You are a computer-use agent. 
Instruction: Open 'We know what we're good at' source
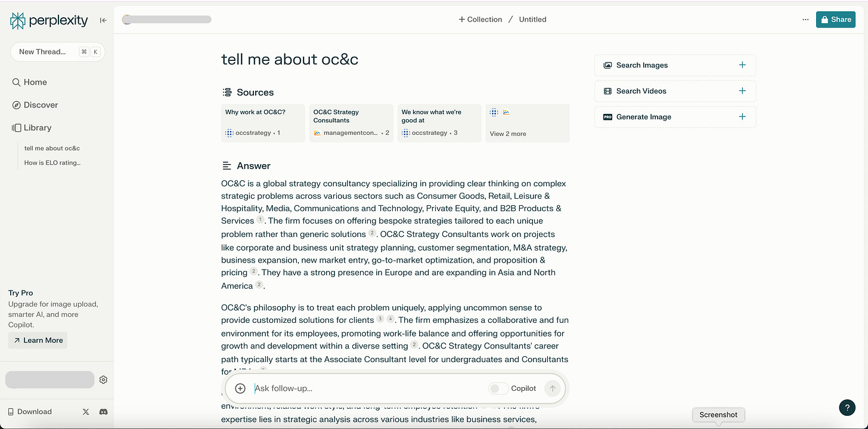(439, 123)
